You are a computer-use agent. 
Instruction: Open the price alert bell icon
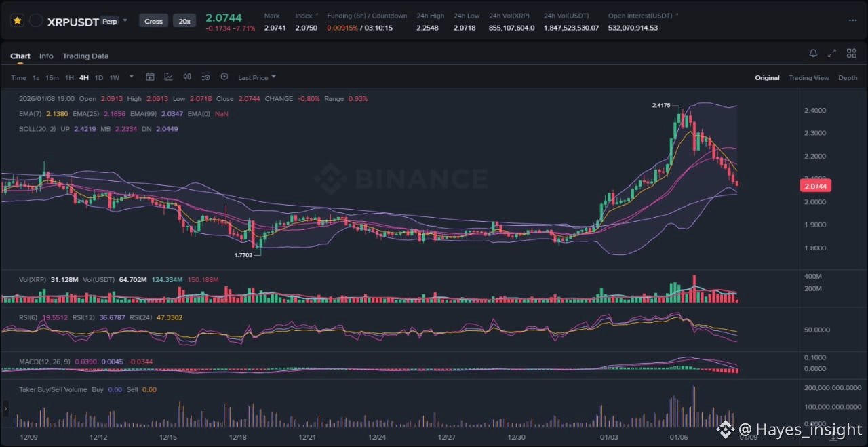pos(813,53)
